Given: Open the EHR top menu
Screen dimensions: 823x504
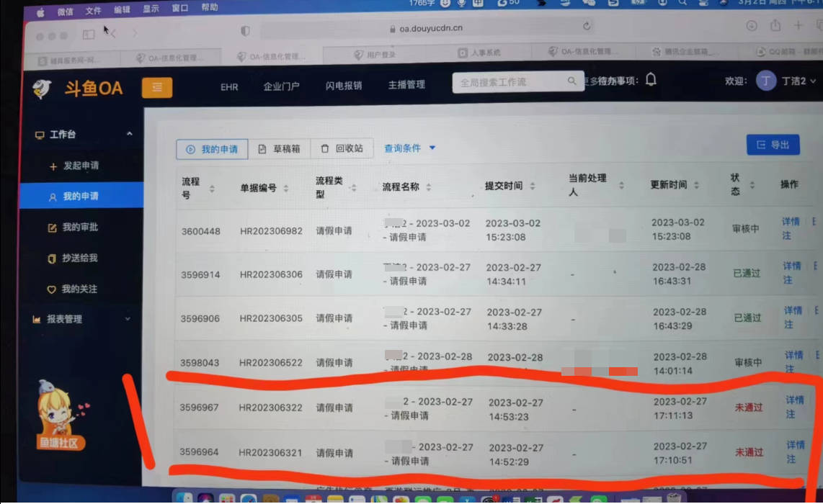Looking at the screenshot, I should (x=229, y=87).
